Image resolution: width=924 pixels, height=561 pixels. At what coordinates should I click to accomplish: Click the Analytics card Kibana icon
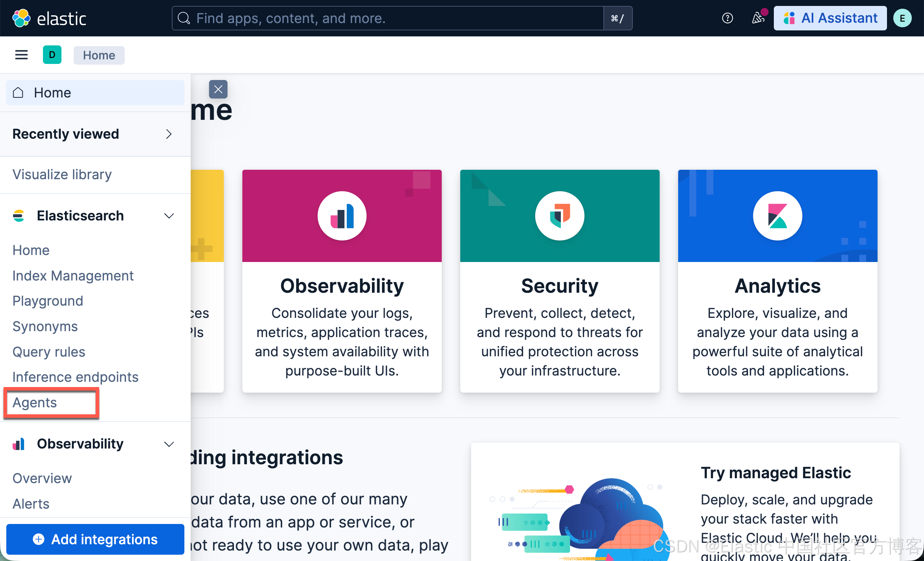click(777, 216)
